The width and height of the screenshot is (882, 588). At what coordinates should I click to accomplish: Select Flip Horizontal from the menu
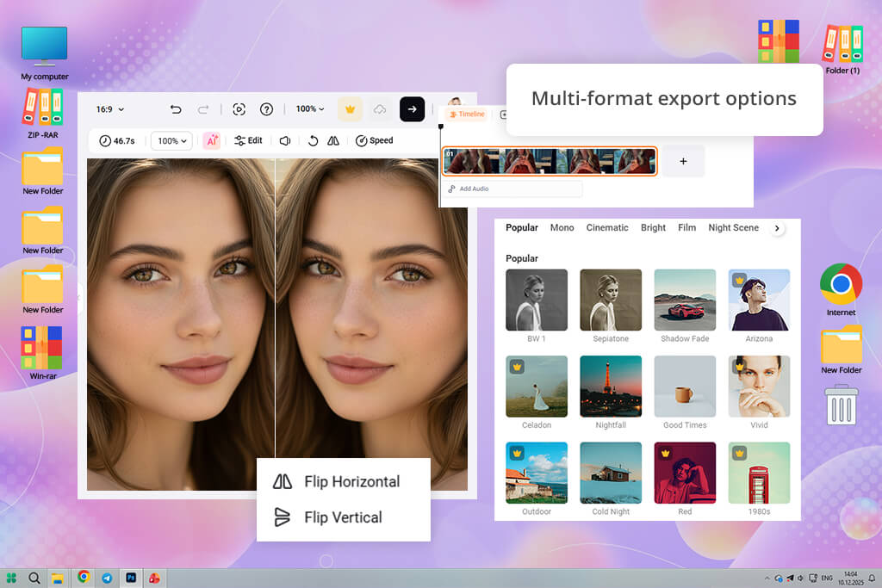(337, 481)
